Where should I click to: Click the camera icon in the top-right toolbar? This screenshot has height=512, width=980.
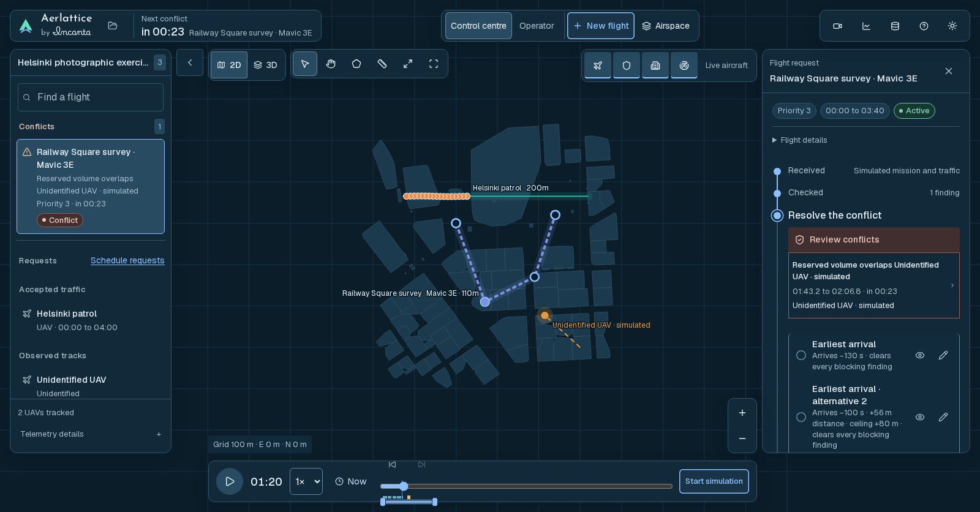click(x=837, y=26)
